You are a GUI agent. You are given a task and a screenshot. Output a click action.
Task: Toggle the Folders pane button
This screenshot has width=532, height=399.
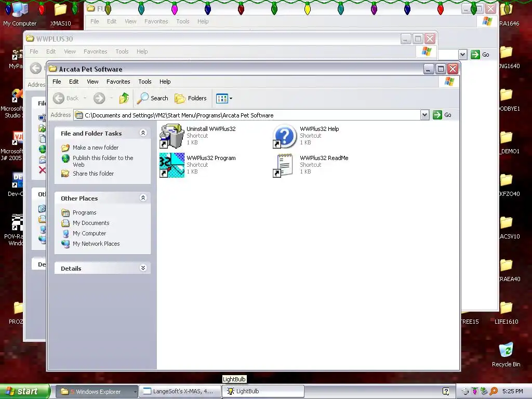(x=190, y=98)
